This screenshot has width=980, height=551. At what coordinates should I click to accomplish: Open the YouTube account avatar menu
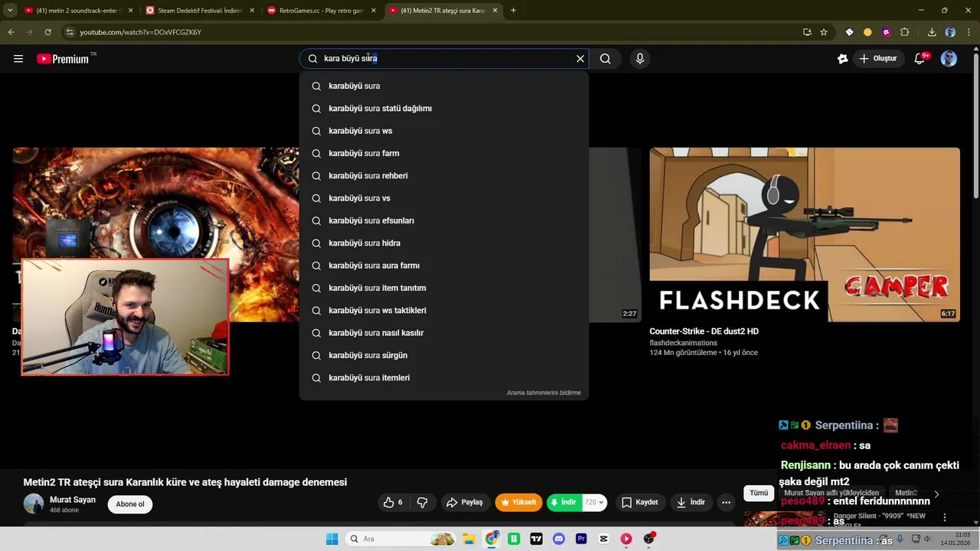pyautogui.click(x=949, y=59)
